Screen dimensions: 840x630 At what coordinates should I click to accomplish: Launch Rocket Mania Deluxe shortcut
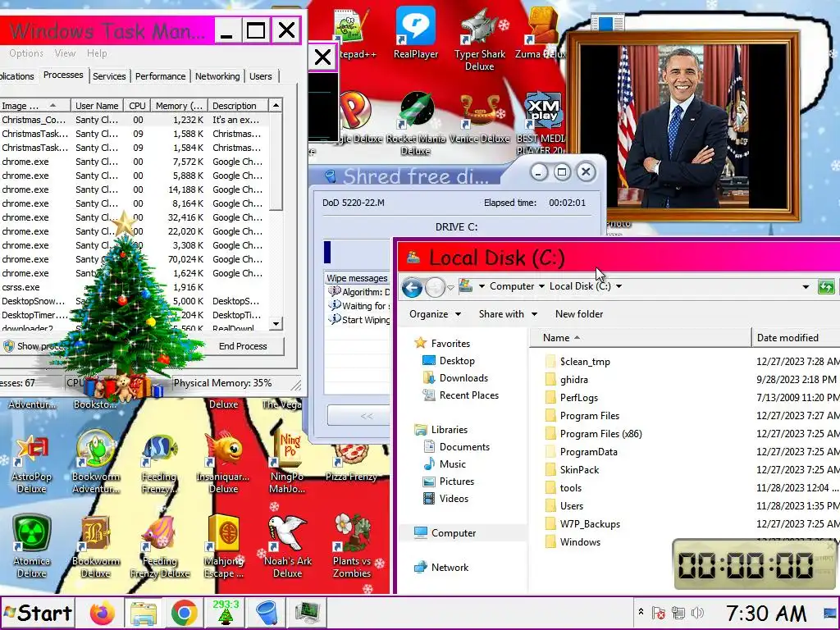[x=416, y=123]
